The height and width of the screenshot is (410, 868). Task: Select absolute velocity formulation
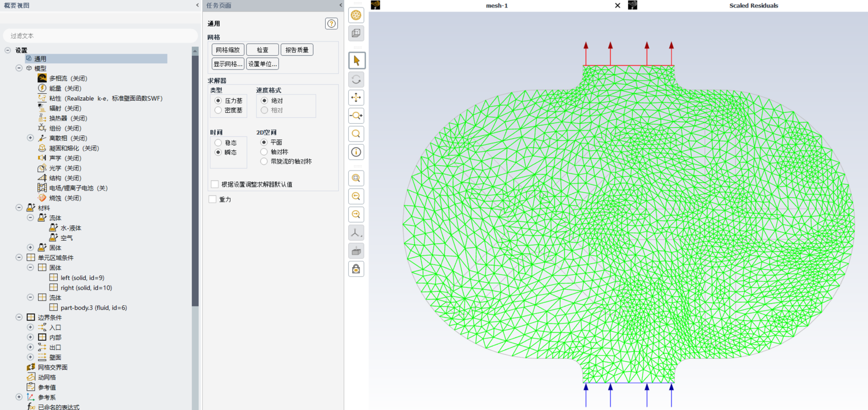point(265,101)
